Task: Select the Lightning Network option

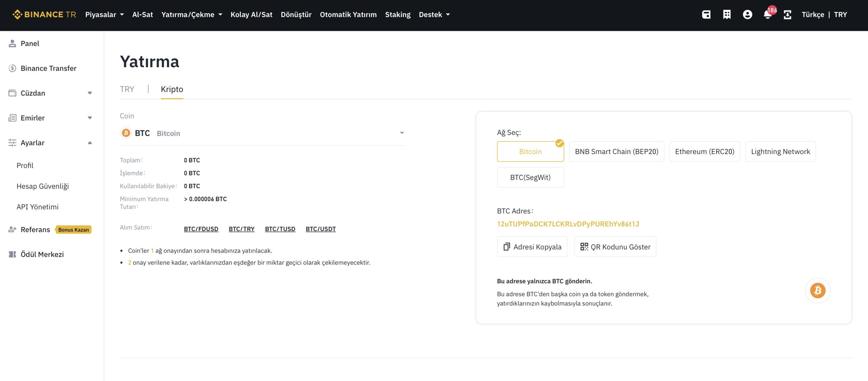Action: pos(780,151)
